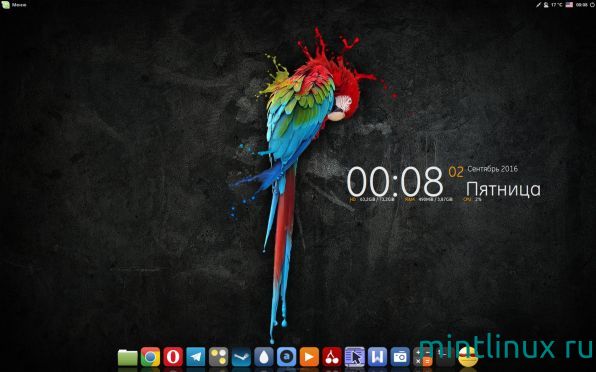Open the yellow smiley face dock icon

[468, 357]
